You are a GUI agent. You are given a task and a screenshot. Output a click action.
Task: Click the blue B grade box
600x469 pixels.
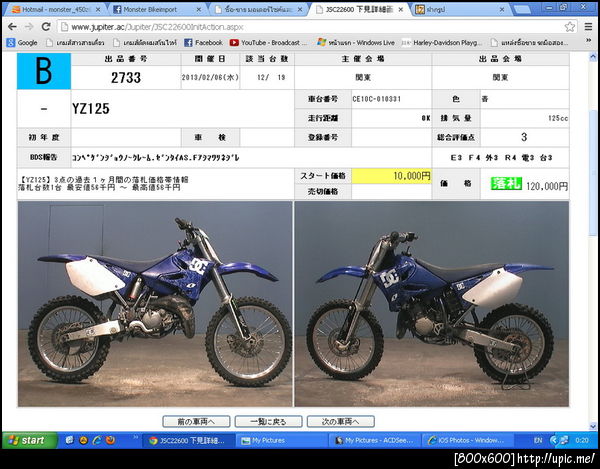click(x=44, y=71)
